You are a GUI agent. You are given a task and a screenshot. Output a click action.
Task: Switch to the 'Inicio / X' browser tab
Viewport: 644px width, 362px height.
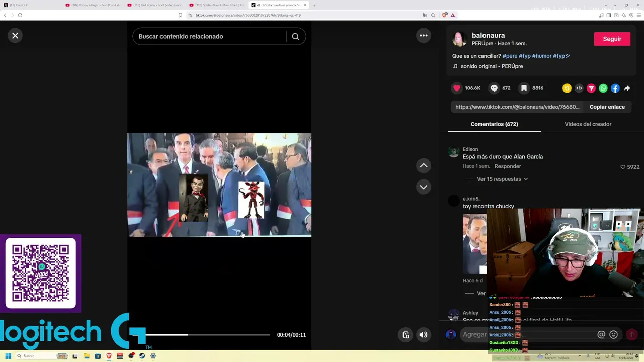tap(30, 5)
